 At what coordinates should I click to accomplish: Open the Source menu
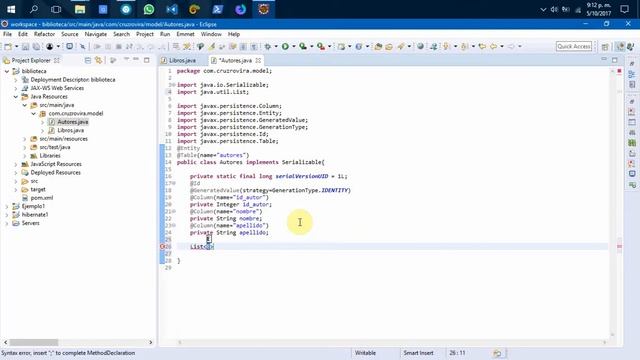tap(69, 34)
